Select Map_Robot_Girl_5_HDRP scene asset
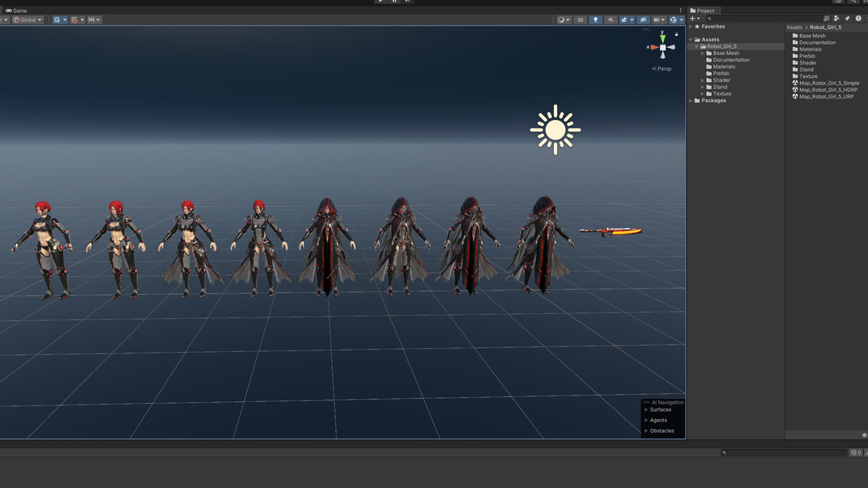This screenshot has height=488, width=868. [825, 90]
